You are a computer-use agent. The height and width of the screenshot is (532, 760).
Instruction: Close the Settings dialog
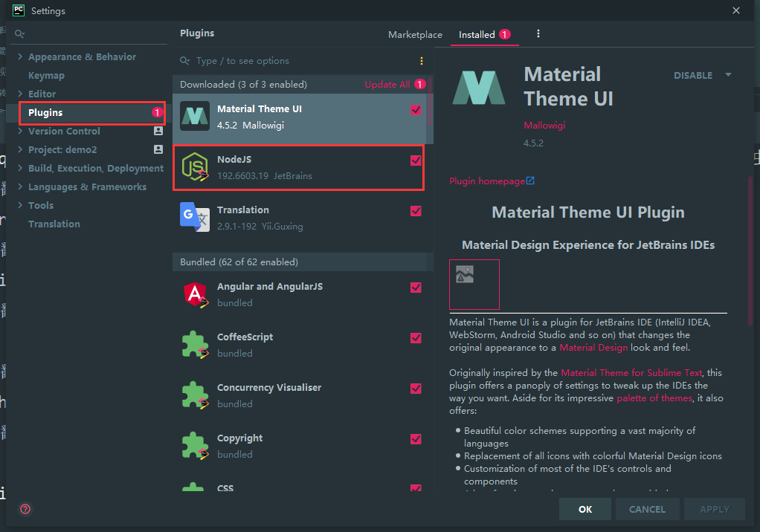pyautogui.click(x=735, y=10)
